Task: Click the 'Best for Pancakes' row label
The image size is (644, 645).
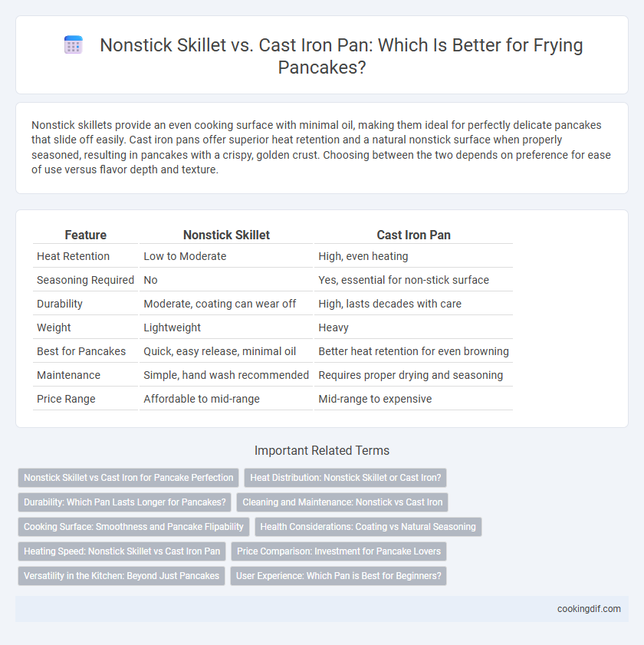Action: (81, 351)
